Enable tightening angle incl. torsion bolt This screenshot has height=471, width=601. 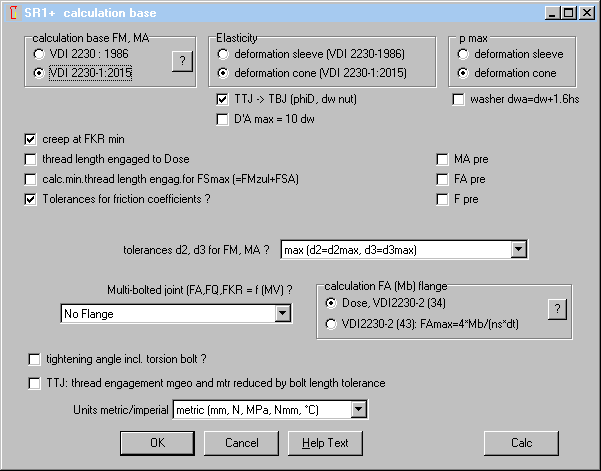[x=37, y=359]
